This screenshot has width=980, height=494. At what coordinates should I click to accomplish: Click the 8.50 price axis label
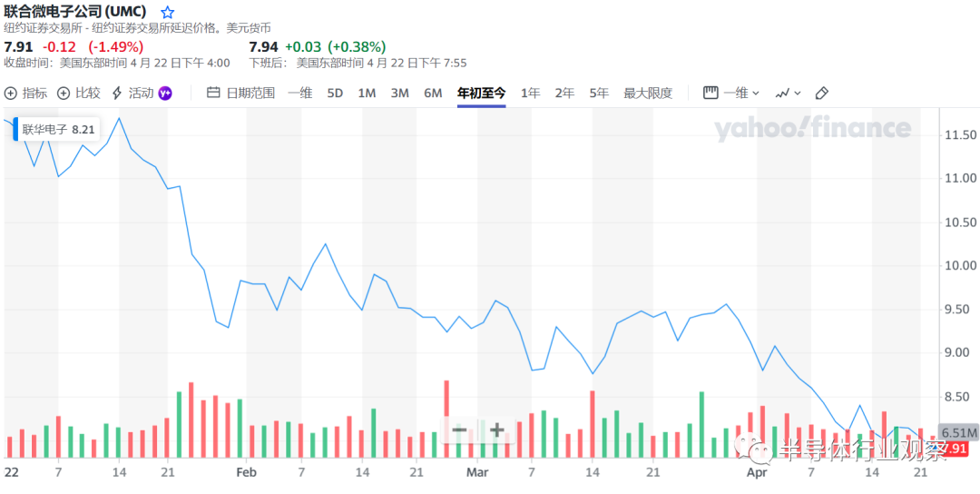[x=959, y=397]
